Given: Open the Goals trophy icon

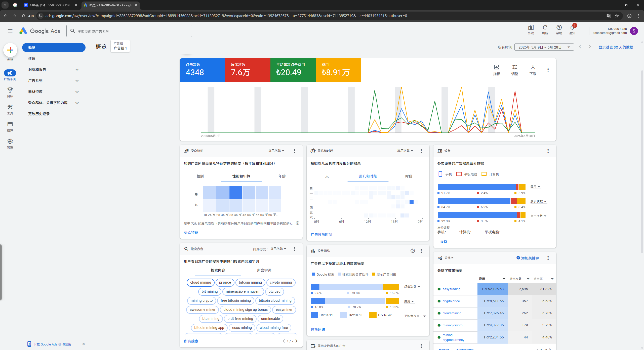Looking at the screenshot, I should point(10,90).
